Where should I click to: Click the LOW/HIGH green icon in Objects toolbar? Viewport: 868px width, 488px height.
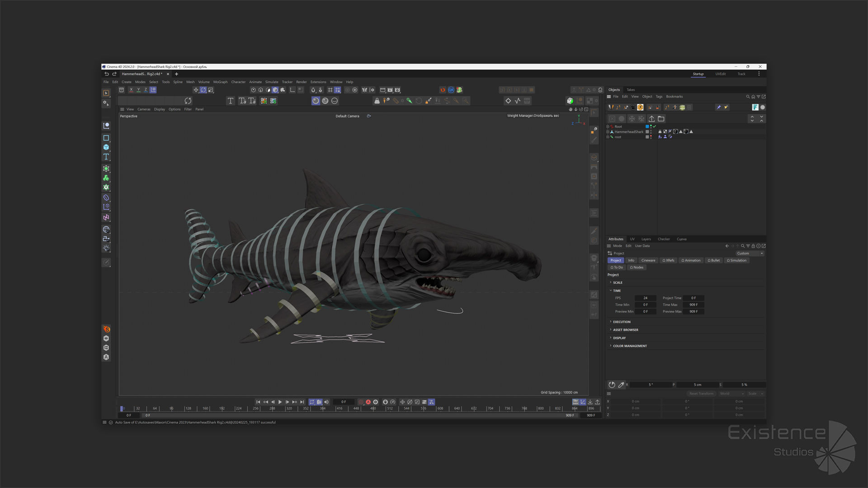[682, 107]
